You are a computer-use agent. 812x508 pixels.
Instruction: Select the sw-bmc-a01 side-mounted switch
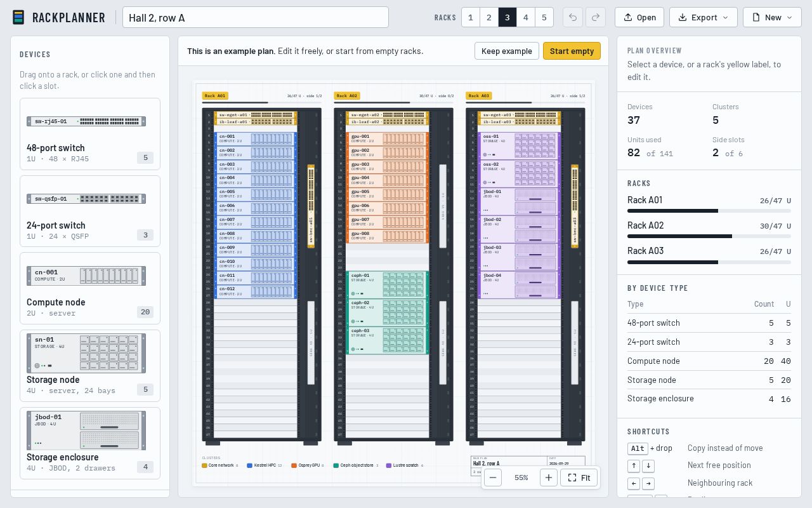pyautogui.click(x=311, y=206)
